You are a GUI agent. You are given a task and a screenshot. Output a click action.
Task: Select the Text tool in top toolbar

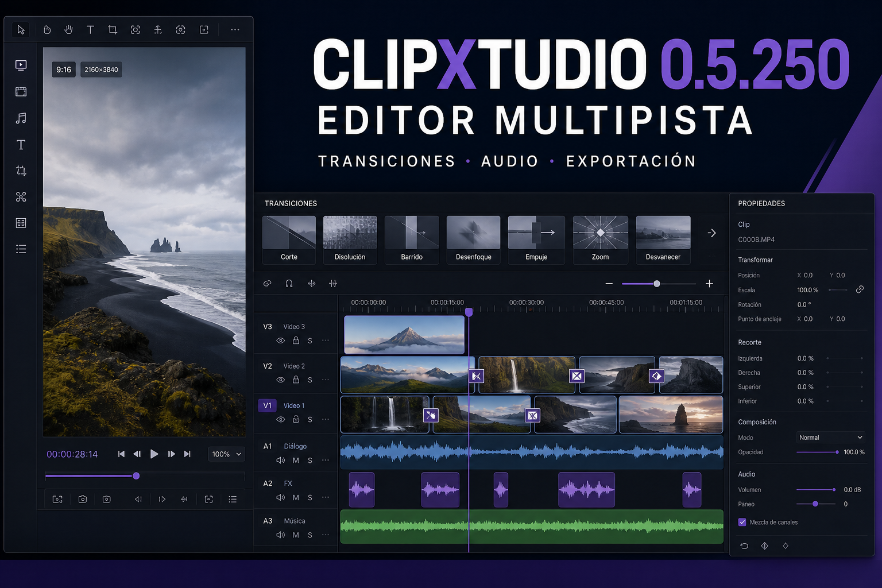90,30
